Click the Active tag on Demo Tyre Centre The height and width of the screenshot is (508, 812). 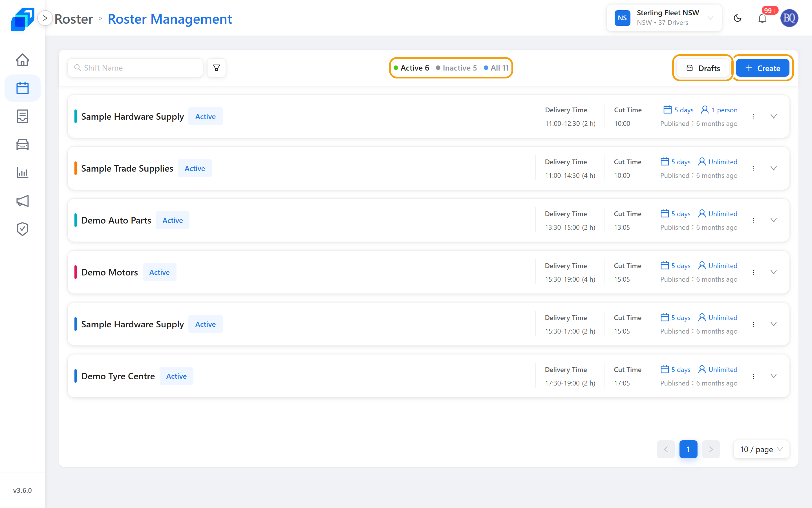click(x=176, y=376)
